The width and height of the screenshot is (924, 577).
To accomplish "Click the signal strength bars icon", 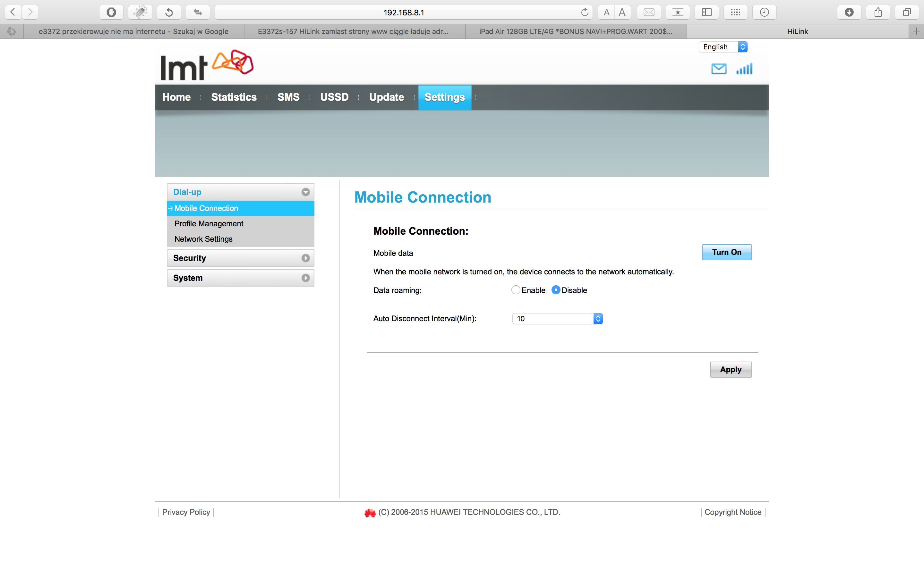I will (744, 69).
